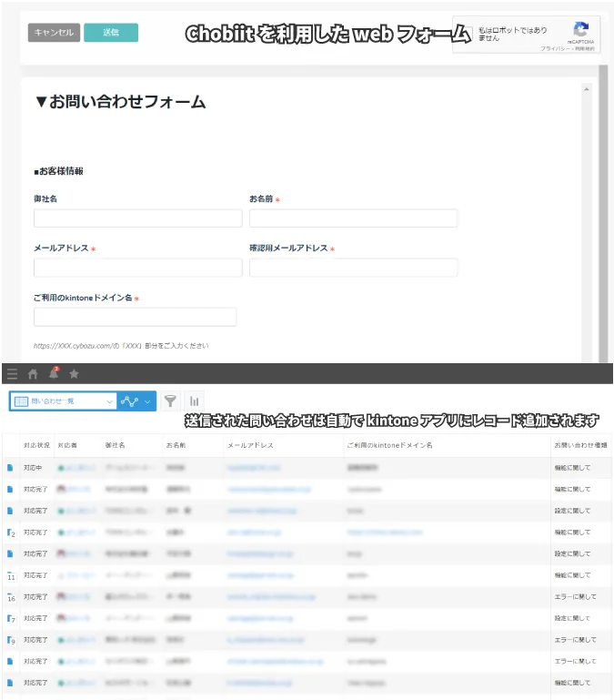The width and height of the screenshot is (614, 700).
Task: Click the 対応者 column header
Action: (67, 445)
